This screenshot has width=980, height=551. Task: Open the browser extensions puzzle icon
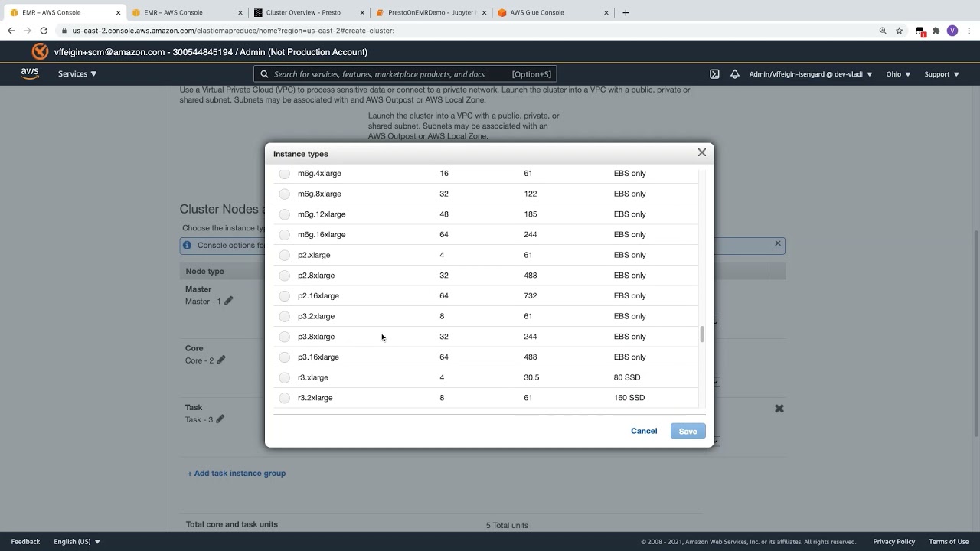[x=936, y=31]
